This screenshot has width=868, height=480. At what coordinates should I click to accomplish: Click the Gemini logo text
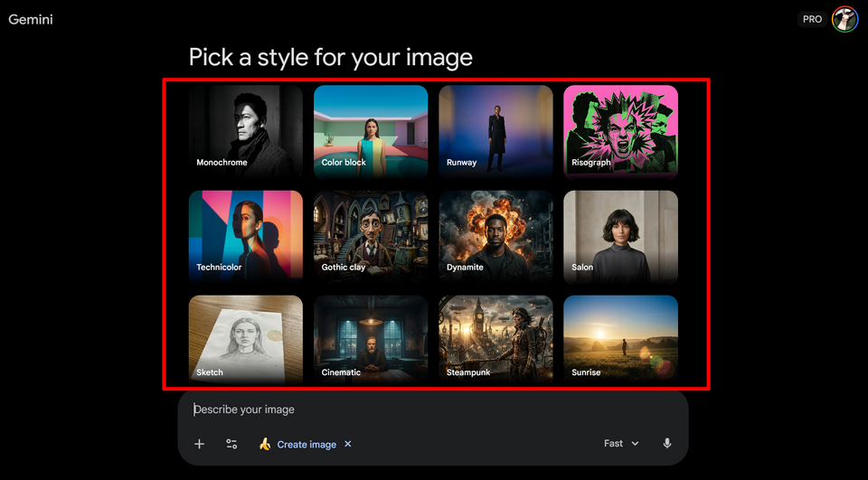[x=31, y=19]
